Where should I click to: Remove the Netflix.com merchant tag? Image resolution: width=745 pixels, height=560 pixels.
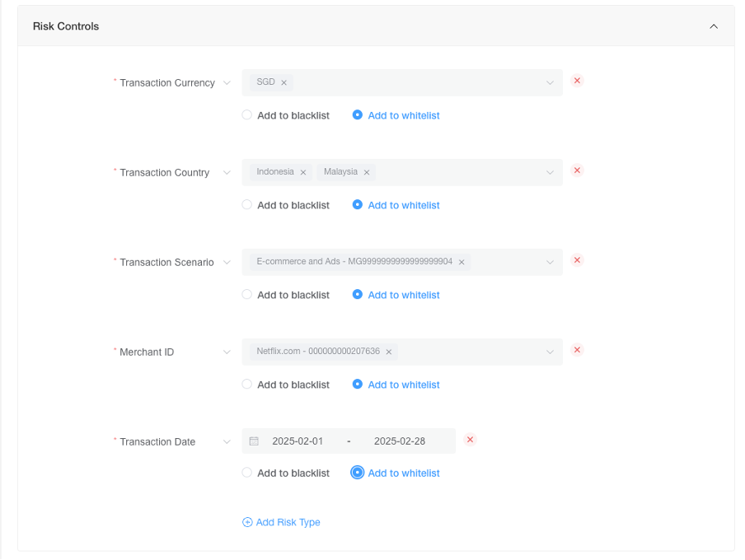tap(389, 352)
